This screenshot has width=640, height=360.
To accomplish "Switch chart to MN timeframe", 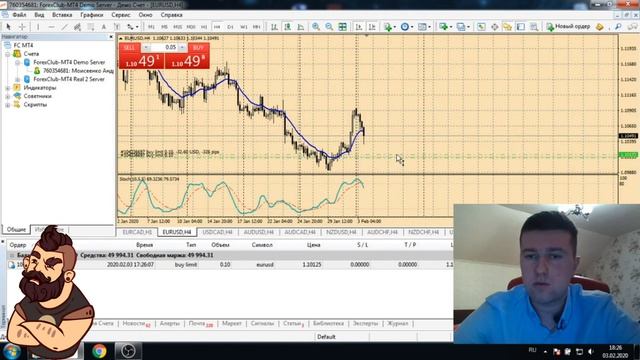I will point(256,27).
